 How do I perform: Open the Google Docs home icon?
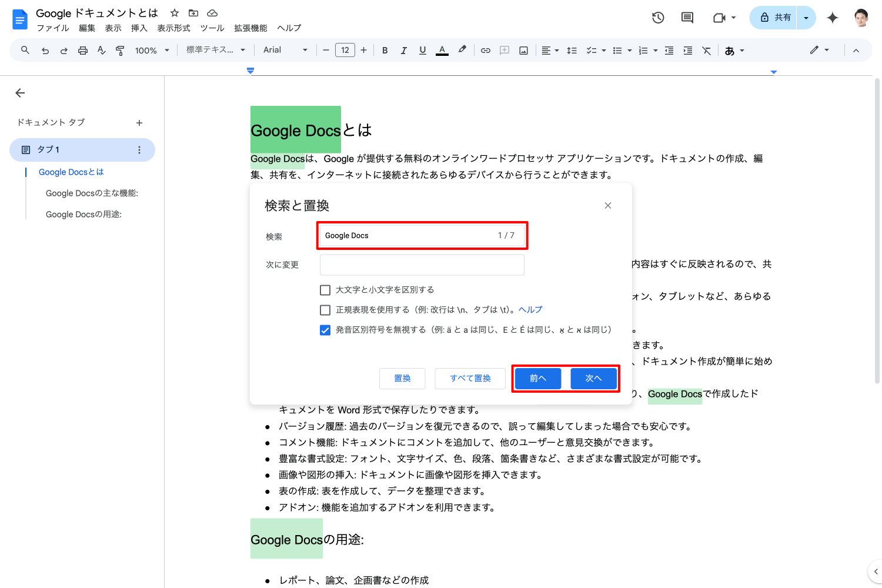click(20, 19)
